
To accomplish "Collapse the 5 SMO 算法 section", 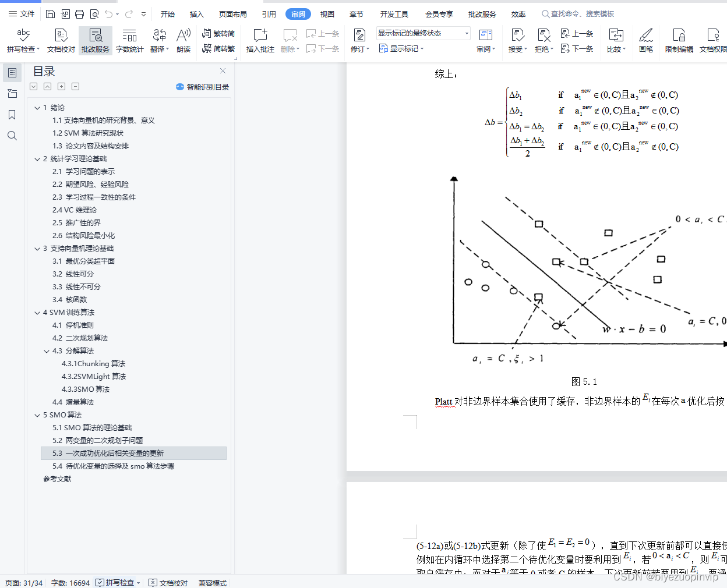I will point(37,415).
